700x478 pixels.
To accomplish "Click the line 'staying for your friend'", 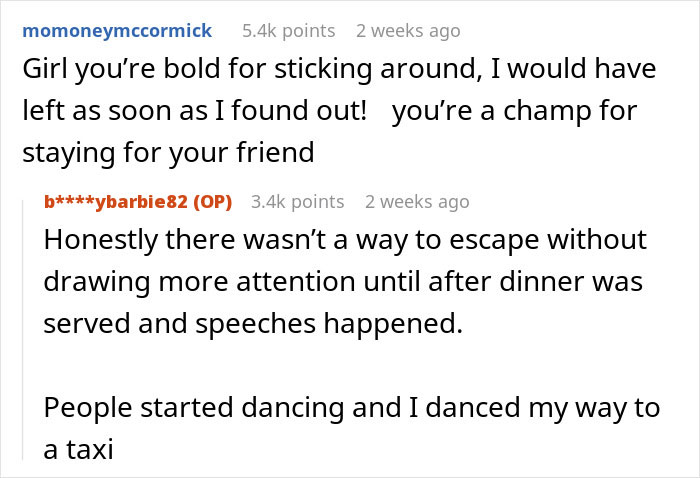I will click(x=168, y=153).
